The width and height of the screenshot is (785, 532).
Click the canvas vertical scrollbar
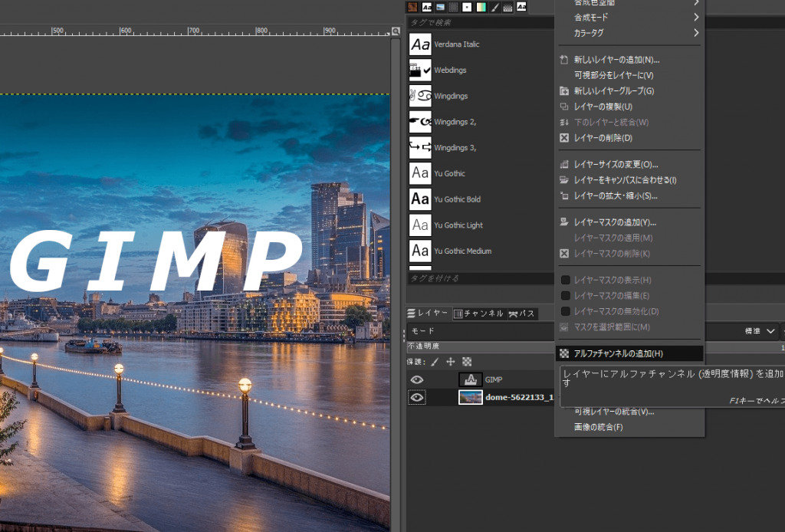pyautogui.click(x=396, y=285)
